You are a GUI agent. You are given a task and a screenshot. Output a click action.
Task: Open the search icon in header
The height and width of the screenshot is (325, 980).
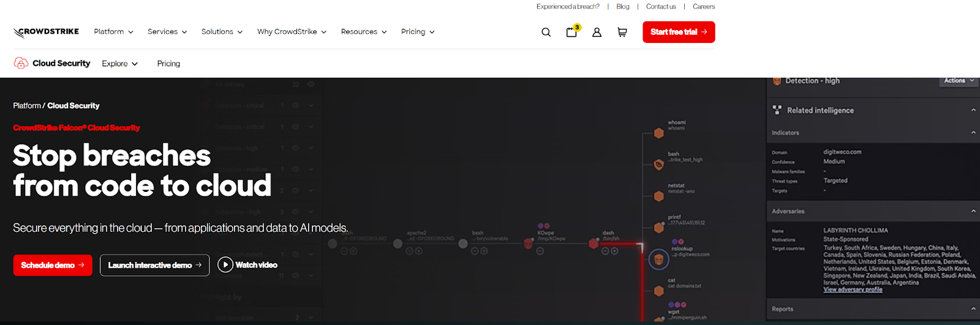(x=546, y=32)
